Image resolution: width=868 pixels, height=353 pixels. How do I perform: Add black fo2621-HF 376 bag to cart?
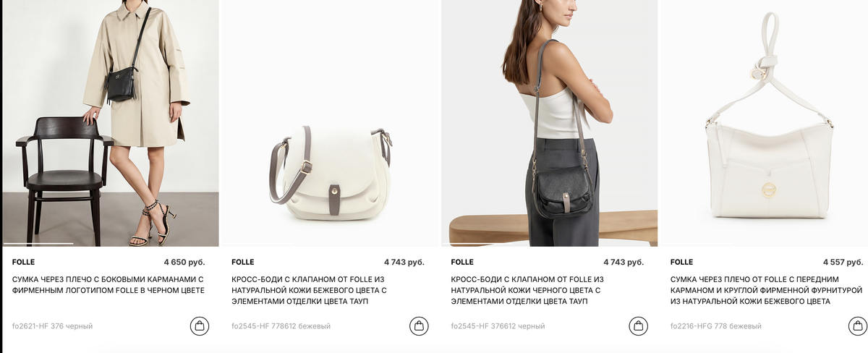click(200, 326)
